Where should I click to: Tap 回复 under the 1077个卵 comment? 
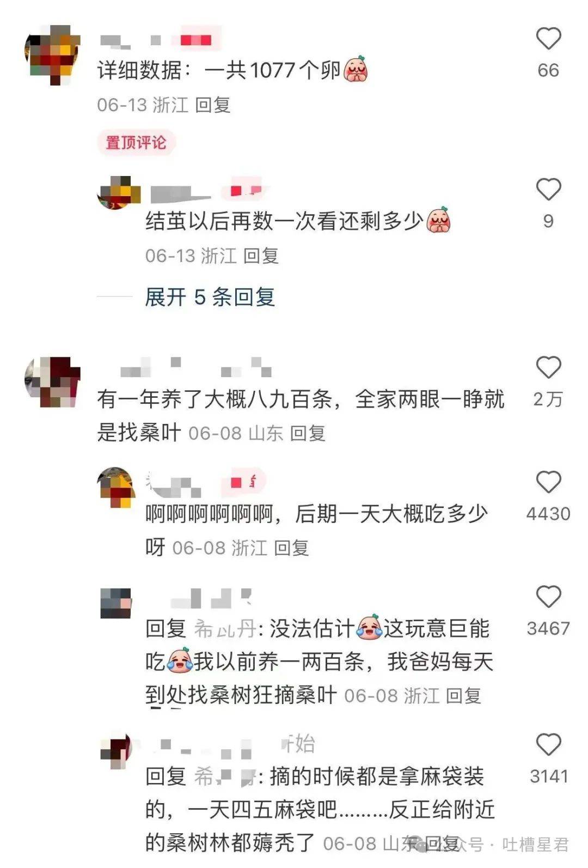(213, 105)
